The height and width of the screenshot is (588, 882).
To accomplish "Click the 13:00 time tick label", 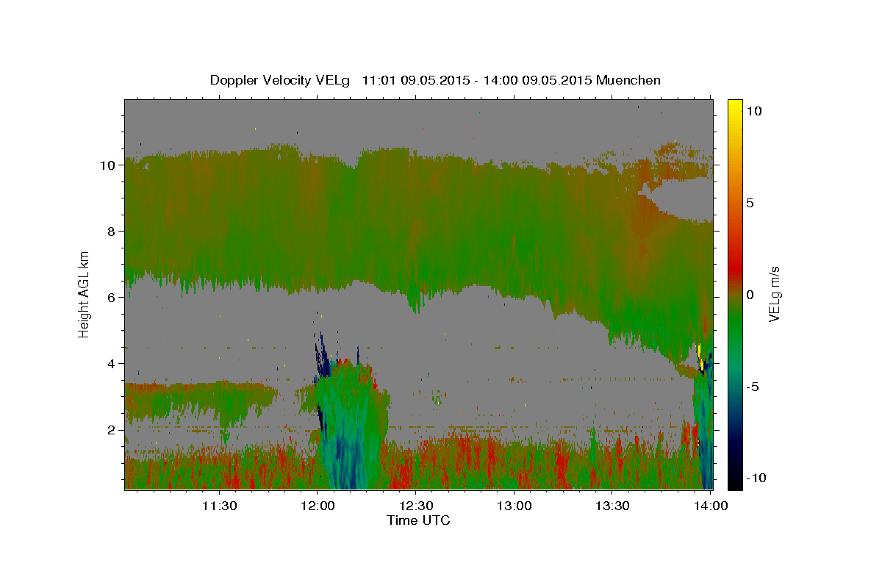I will coord(514,505).
